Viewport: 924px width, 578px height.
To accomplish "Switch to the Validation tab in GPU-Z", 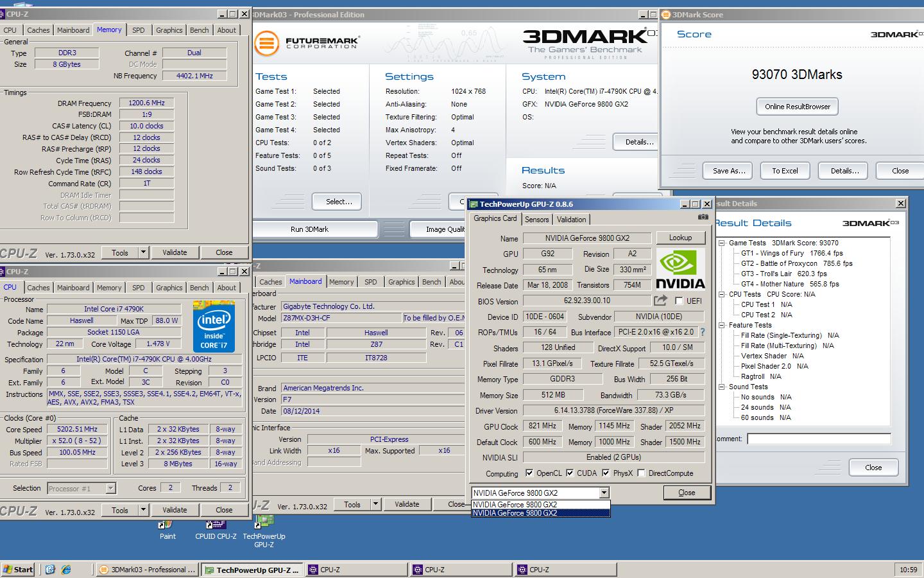I will [571, 220].
